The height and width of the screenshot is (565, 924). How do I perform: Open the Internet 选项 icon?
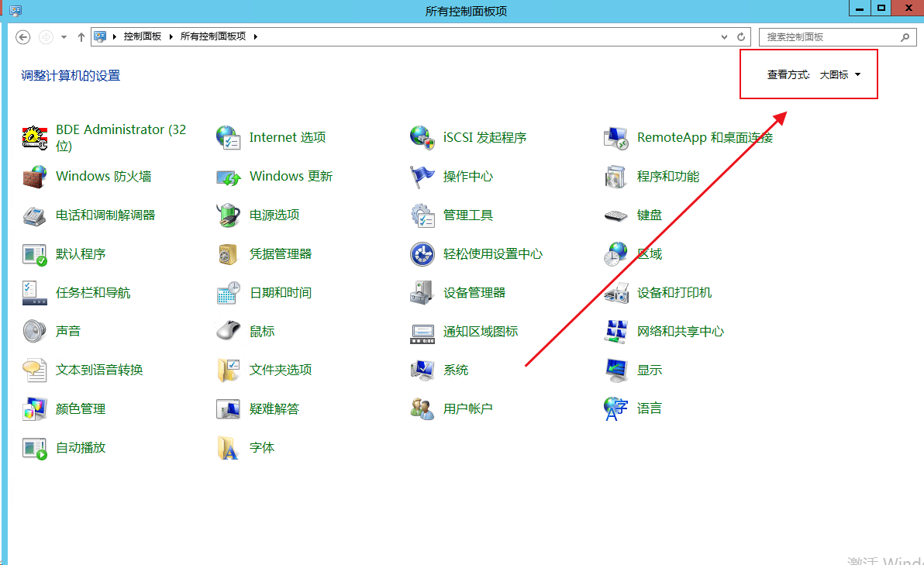[x=228, y=137]
